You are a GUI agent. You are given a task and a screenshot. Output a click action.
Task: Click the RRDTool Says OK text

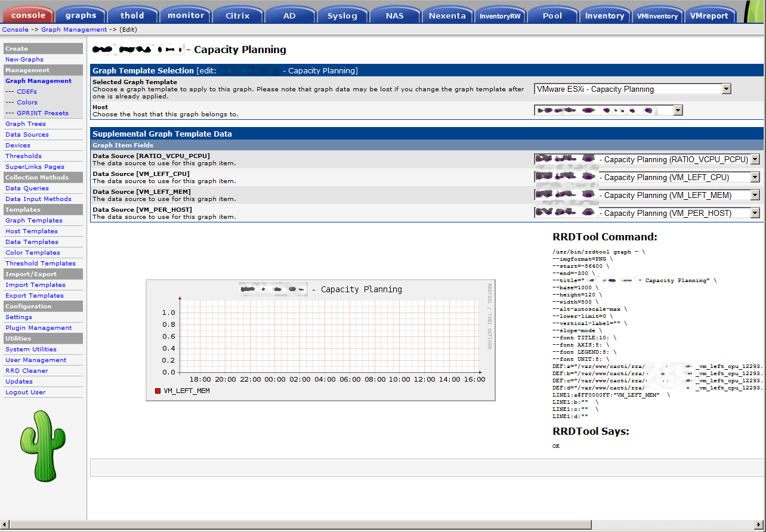556,446
